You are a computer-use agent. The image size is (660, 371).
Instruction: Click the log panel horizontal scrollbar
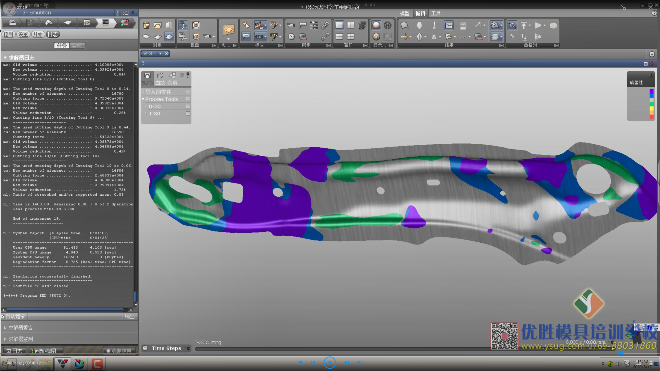coord(67,310)
